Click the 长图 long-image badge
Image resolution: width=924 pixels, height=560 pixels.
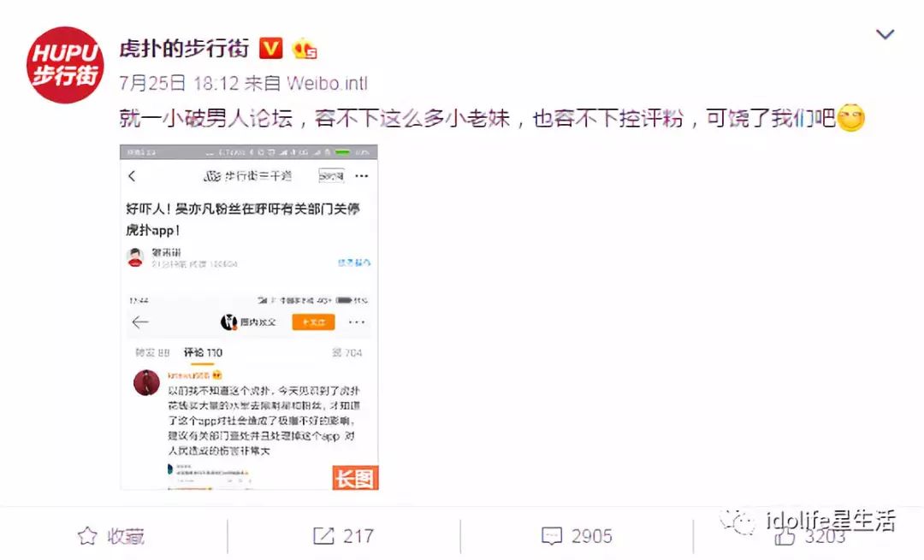coord(355,478)
